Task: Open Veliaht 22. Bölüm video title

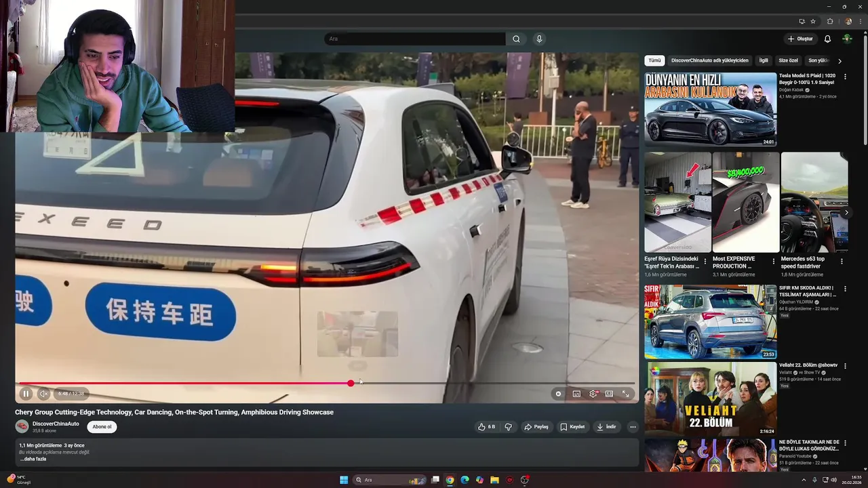Action: pos(808,365)
